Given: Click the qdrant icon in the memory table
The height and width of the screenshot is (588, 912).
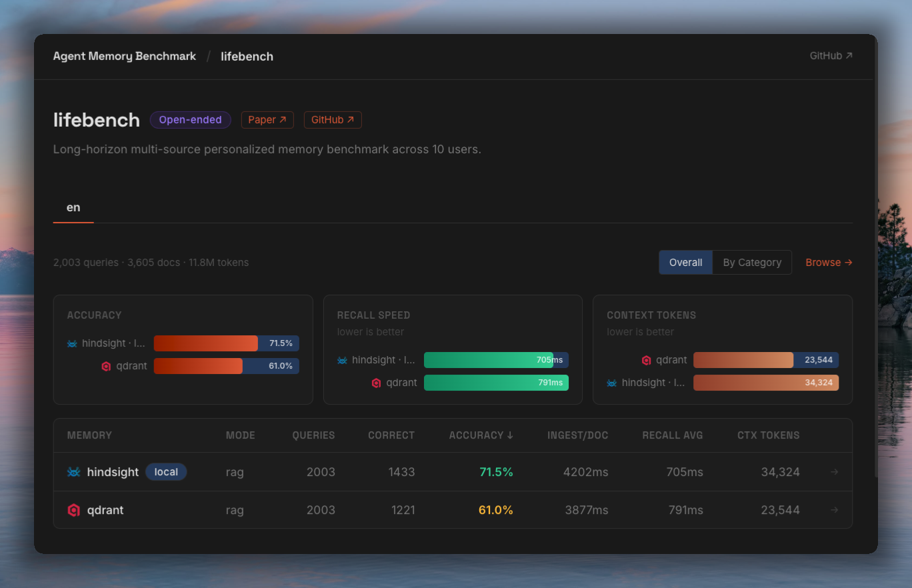Looking at the screenshot, I should [74, 510].
